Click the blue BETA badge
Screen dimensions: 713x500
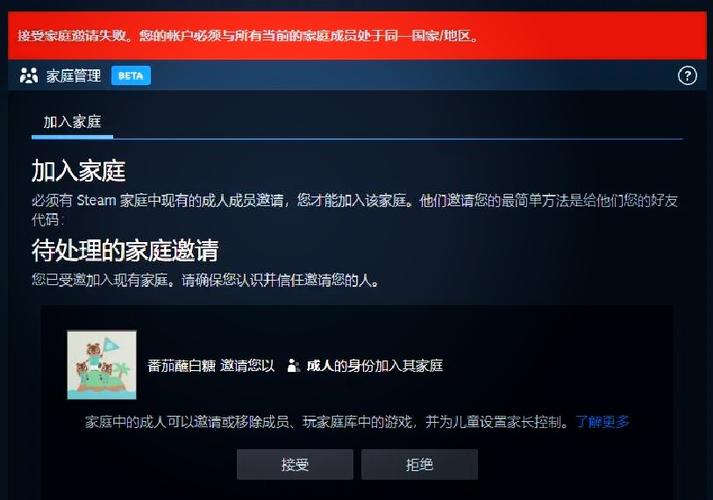click(131, 76)
